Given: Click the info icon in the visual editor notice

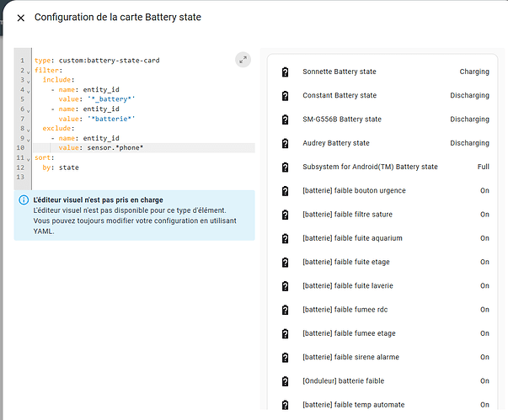Looking at the screenshot, I should (23, 200).
